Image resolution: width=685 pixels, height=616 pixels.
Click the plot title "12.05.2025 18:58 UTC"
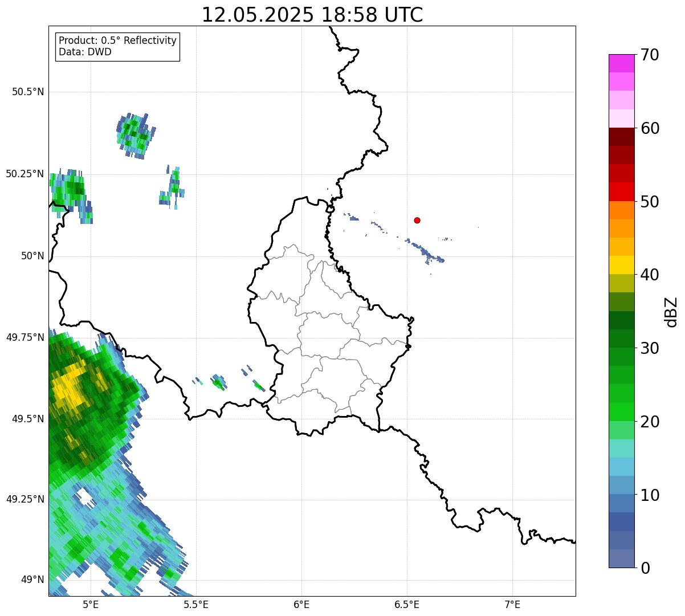tap(312, 15)
